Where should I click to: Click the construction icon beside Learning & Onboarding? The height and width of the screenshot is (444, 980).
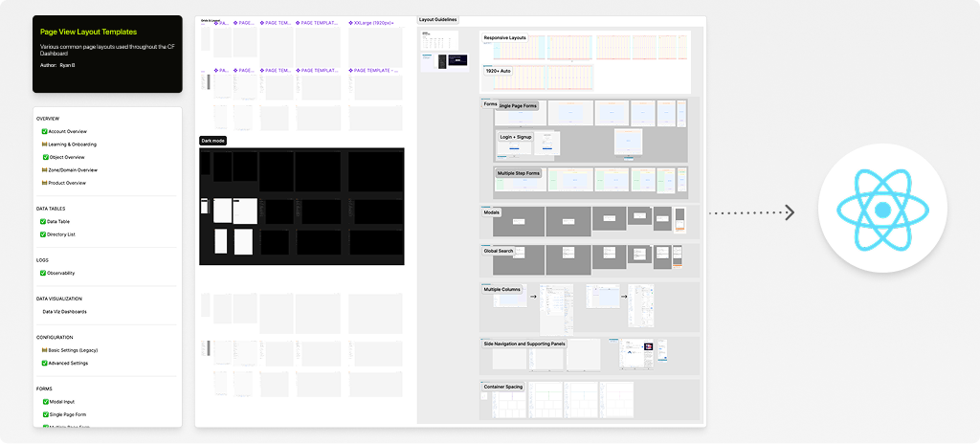(44, 144)
